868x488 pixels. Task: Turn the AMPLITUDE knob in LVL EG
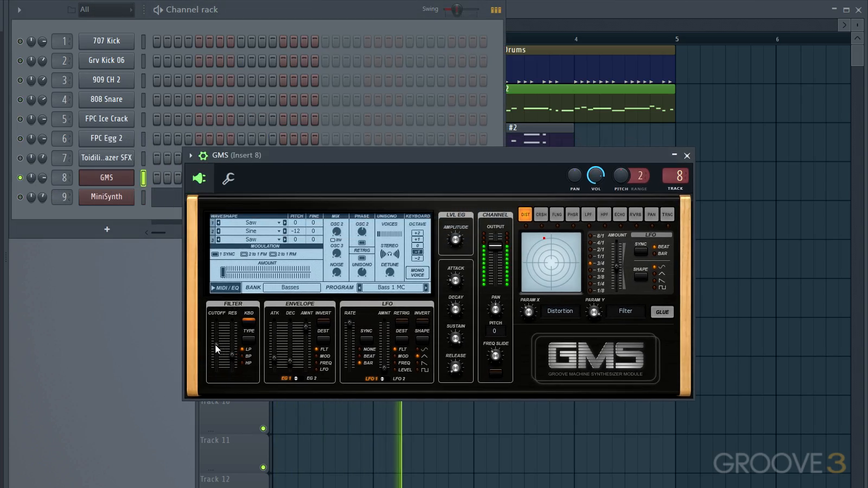pos(455,239)
